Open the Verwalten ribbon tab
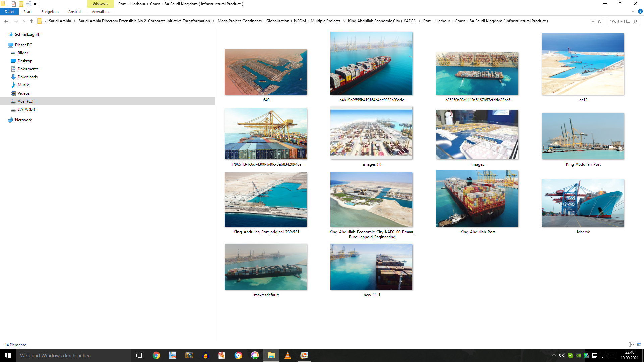This screenshot has width=644, height=362. point(100,12)
